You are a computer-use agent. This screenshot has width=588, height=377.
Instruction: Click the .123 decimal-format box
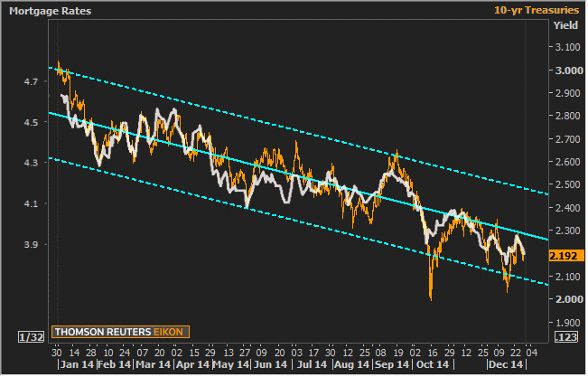[567, 338]
